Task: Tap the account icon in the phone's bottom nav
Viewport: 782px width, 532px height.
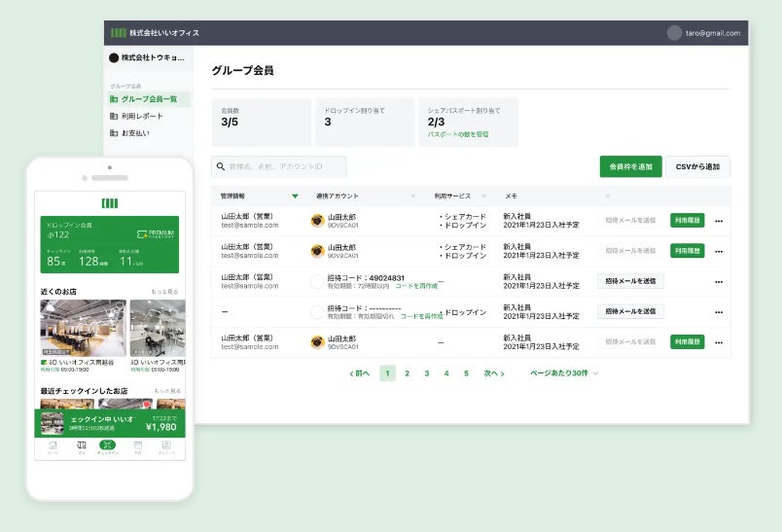Action: pos(166,445)
